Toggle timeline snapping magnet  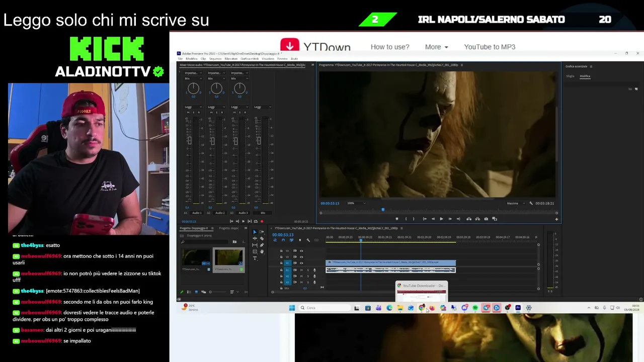pyautogui.click(x=283, y=240)
